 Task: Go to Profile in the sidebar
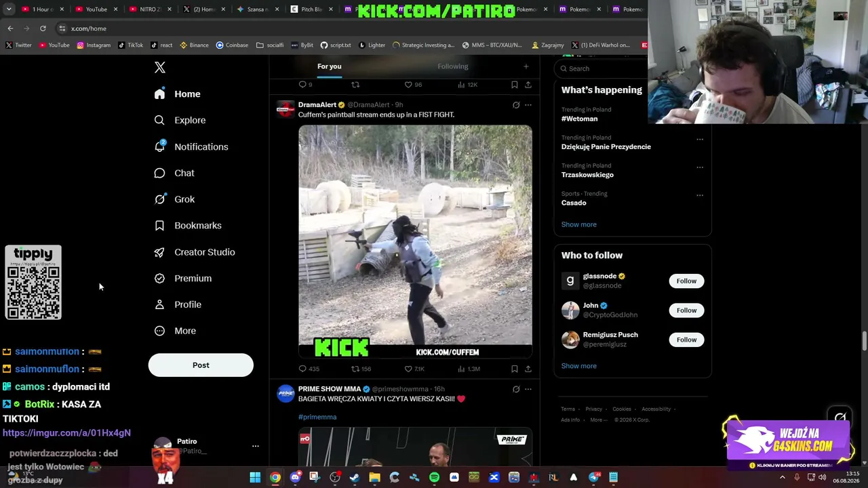(178, 304)
